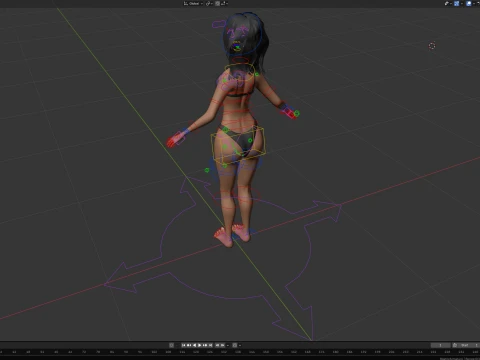Jump to the first frame of timeline
This screenshot has height=360, width=480.
tap(184, 345)
